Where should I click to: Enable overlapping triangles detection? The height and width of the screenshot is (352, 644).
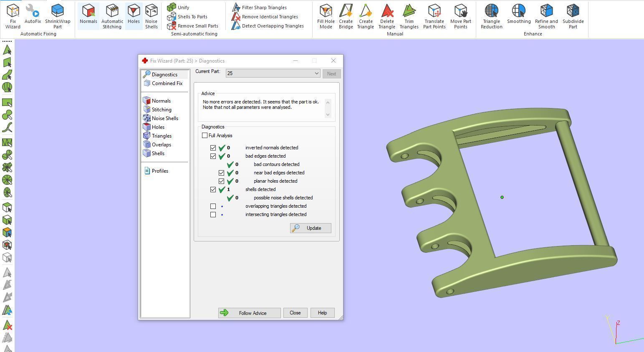(x=213, y=206)
